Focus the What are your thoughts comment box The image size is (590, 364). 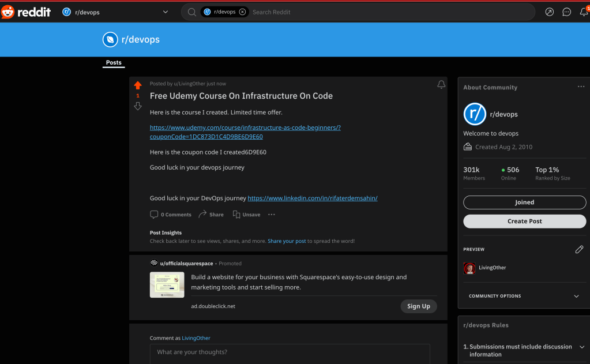pyautogui.click(x=290, y=354)
